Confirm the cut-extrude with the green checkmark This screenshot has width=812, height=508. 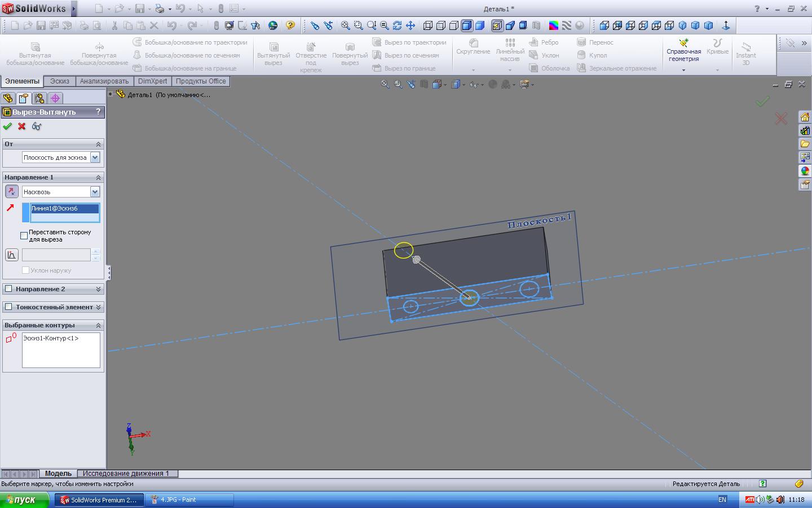(7, 126)
